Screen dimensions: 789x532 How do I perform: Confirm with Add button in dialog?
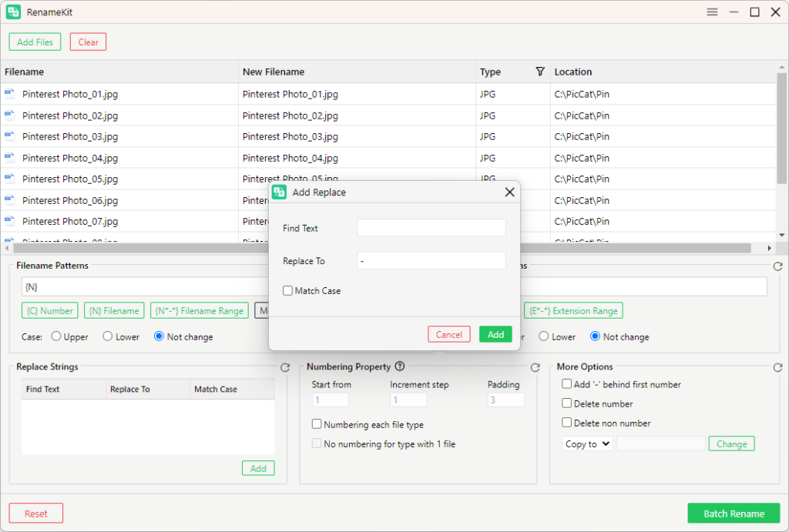(x=495, y=334)
